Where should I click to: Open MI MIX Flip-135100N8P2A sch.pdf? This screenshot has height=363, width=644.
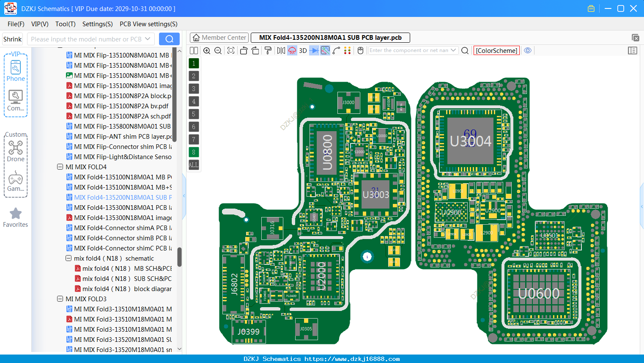119,116
